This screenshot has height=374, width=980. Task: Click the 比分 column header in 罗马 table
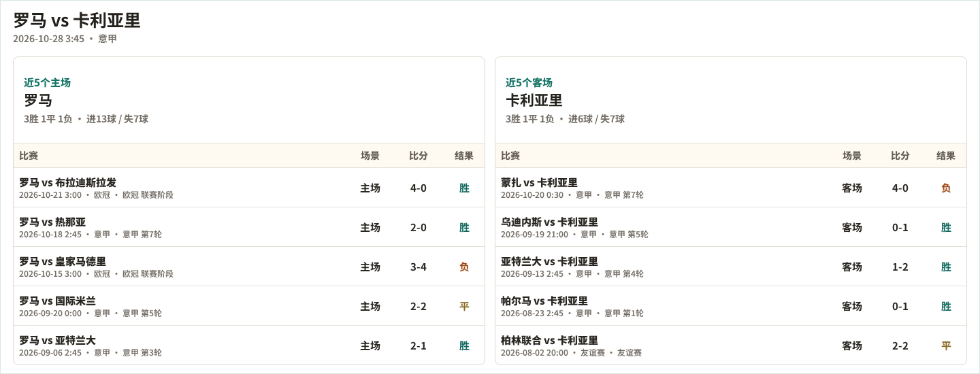click(419, 156)
